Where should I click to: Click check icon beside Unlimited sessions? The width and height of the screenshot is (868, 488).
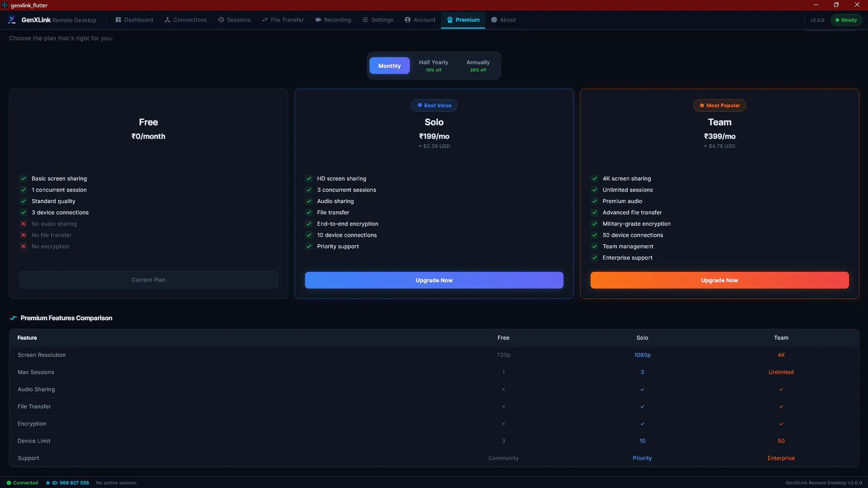[594, 190]
